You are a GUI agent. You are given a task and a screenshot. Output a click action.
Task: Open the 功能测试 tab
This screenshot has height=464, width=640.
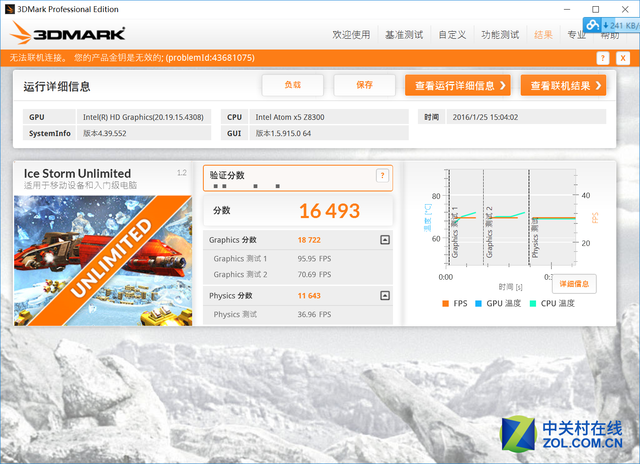tap(500, 34)
